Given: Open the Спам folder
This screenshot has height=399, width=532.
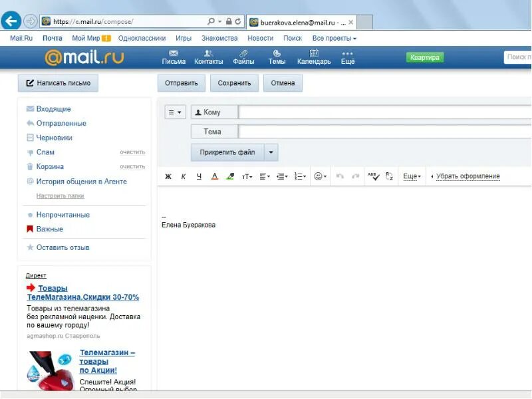Looking at the screenshot, I should point(45,152).
